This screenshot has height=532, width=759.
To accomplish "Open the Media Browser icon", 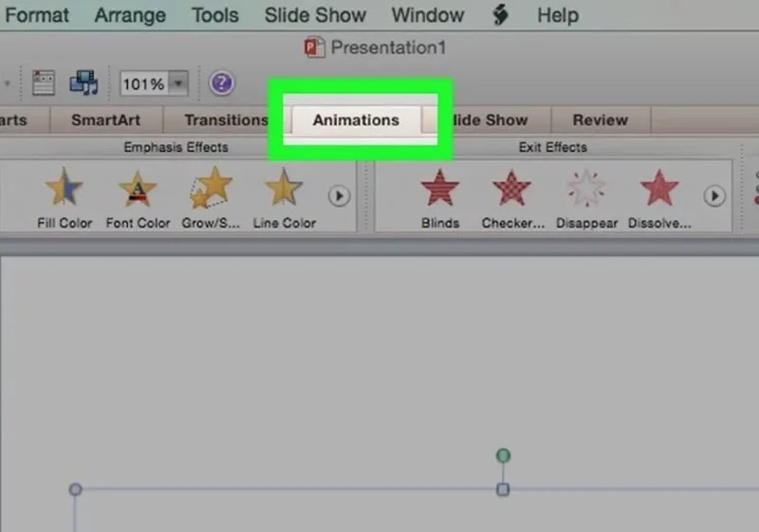I will tap(83, 83).
